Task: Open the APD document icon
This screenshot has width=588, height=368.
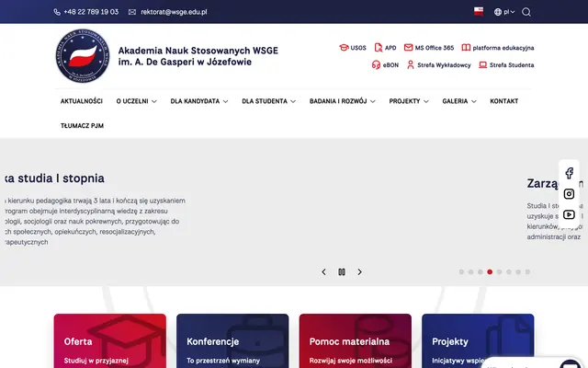Action: coord(379,48)
